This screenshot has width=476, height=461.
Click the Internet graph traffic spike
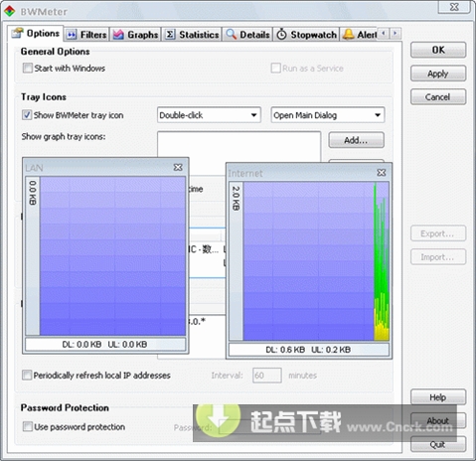pyautogui.click(x=382, y=261)
